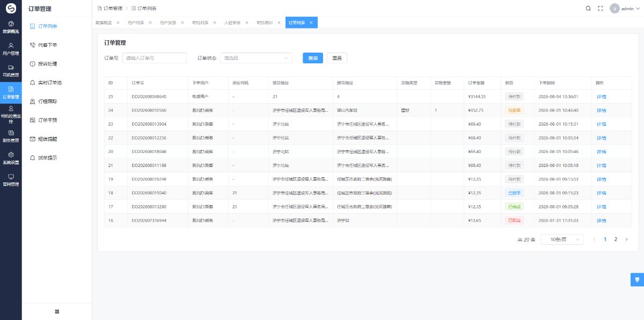Open the 10条/页 page size dropdown

(x=562, y=239)
